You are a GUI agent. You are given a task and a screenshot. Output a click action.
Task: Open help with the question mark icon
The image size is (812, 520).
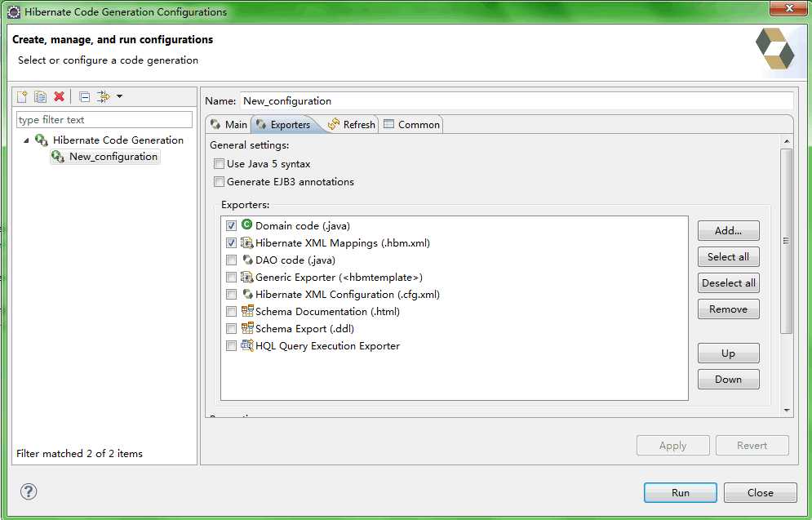[29, 491]
